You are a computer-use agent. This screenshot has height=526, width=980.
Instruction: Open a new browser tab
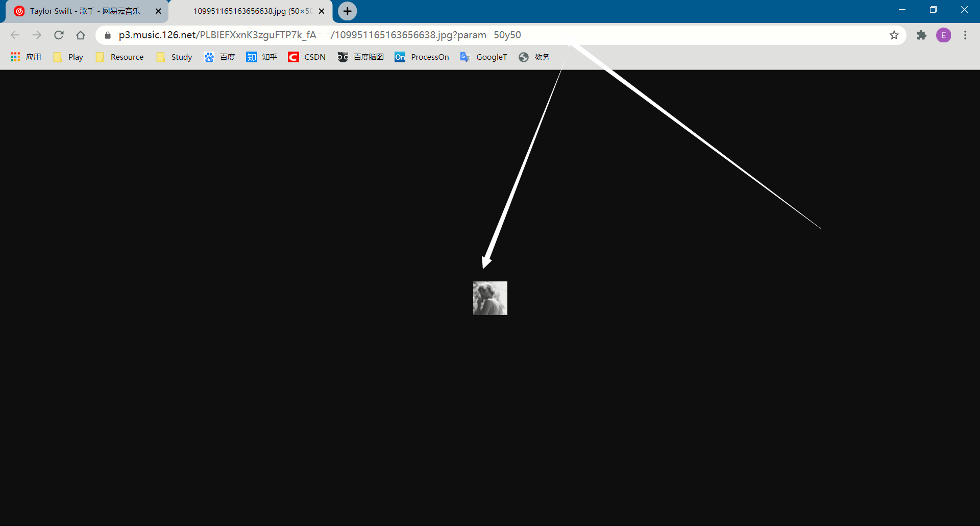tap(347, 11)
